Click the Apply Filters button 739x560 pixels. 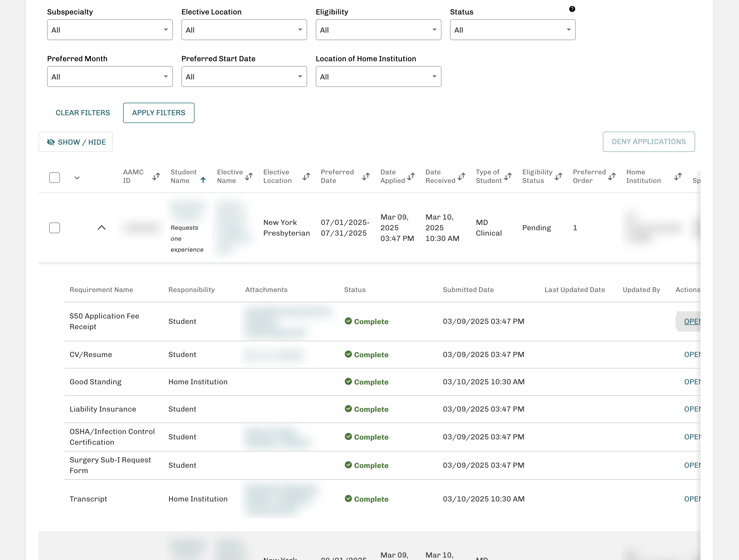click(159, 113)
